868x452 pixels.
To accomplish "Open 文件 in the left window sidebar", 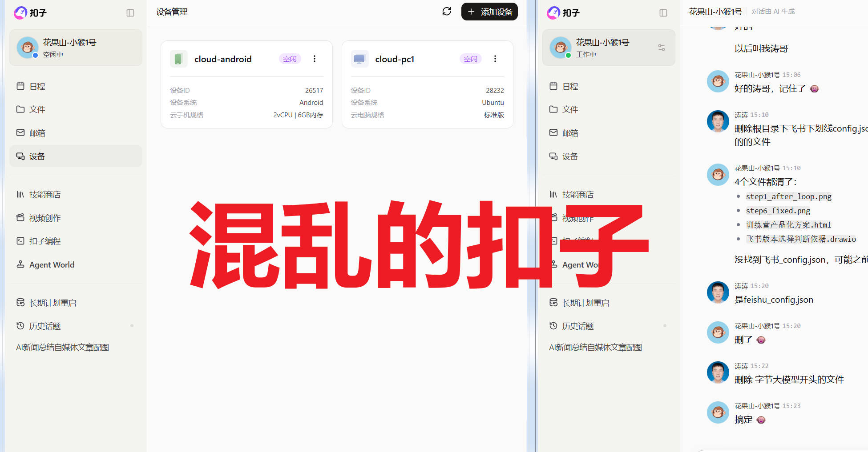I will coord(76,109).
